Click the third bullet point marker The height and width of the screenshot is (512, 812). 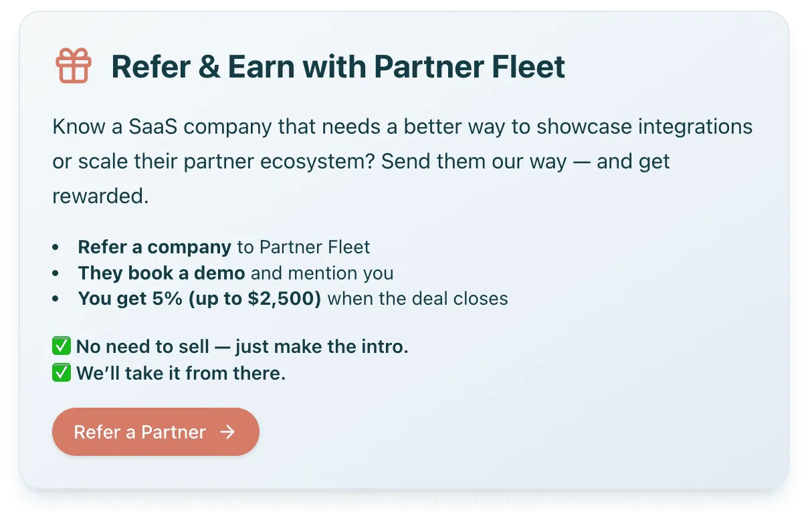coord(56,299)
